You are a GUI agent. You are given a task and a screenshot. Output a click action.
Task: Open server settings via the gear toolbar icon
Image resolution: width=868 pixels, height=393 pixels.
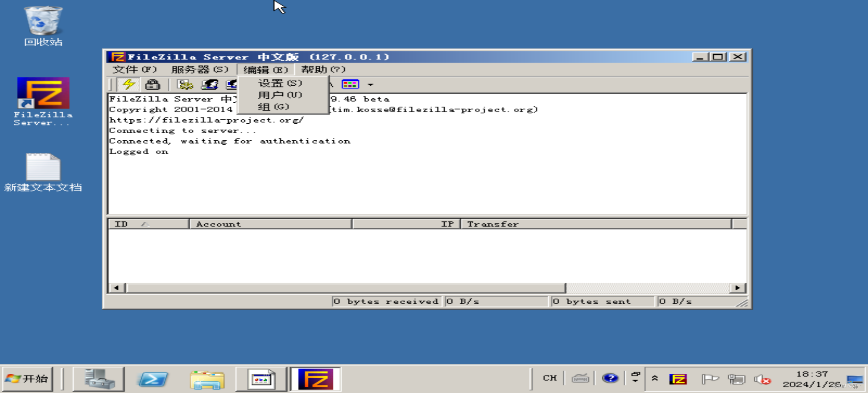coord(185,84)
